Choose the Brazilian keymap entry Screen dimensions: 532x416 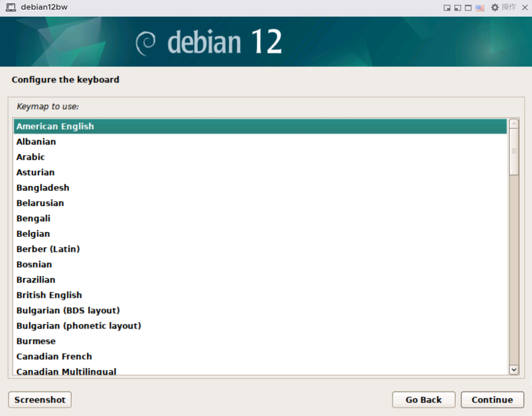point(36,280)
